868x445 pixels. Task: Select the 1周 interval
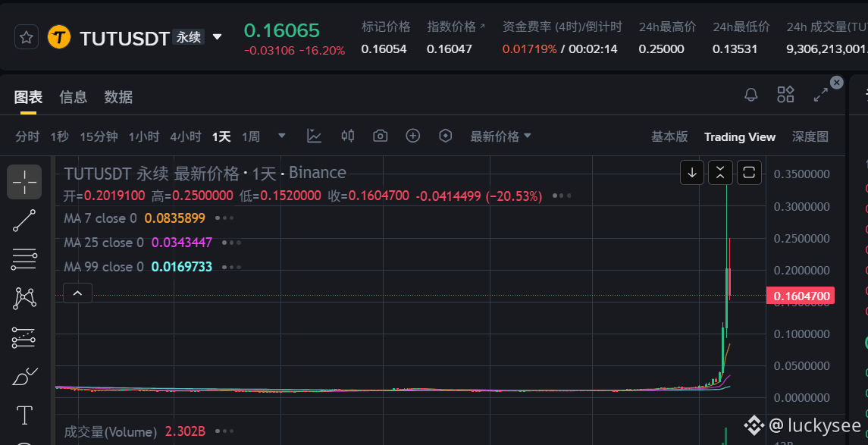coord(251,136)
